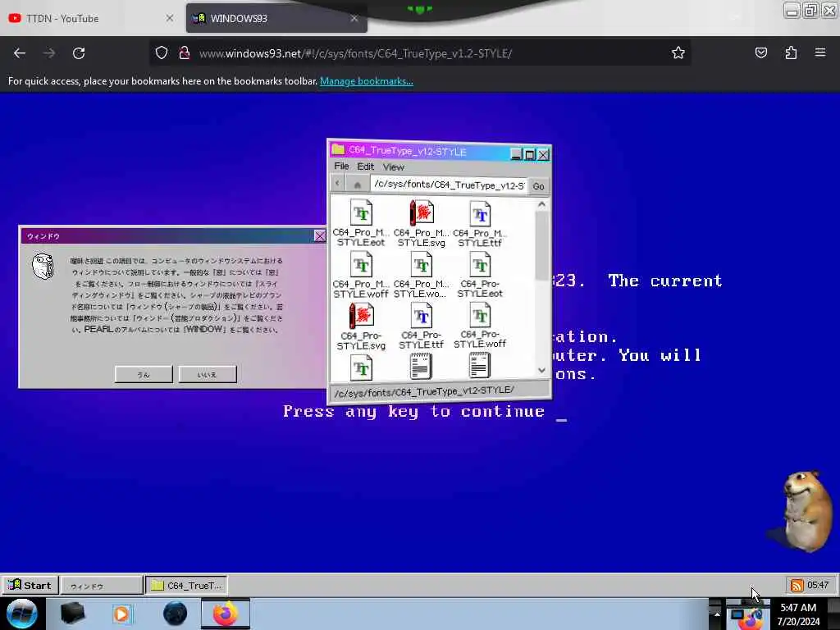Open the browser extensions icon
840x630 pixels.
[x=791, y=53]
